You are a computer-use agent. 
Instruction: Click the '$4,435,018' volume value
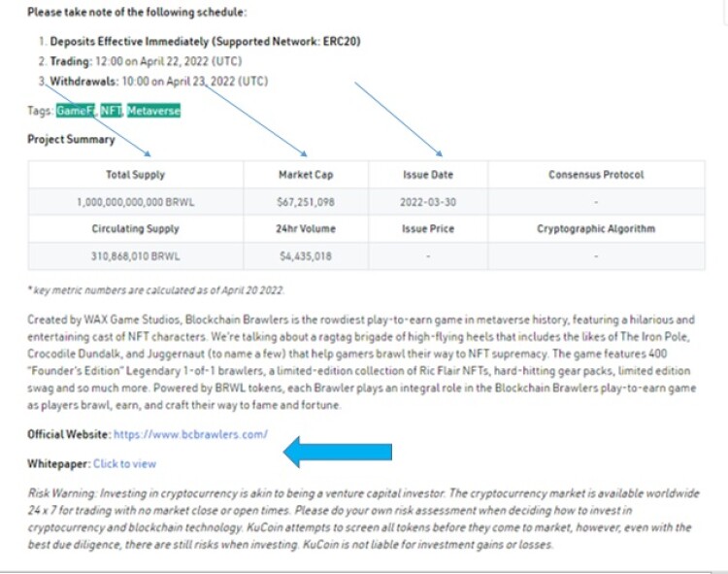(306, 256)
